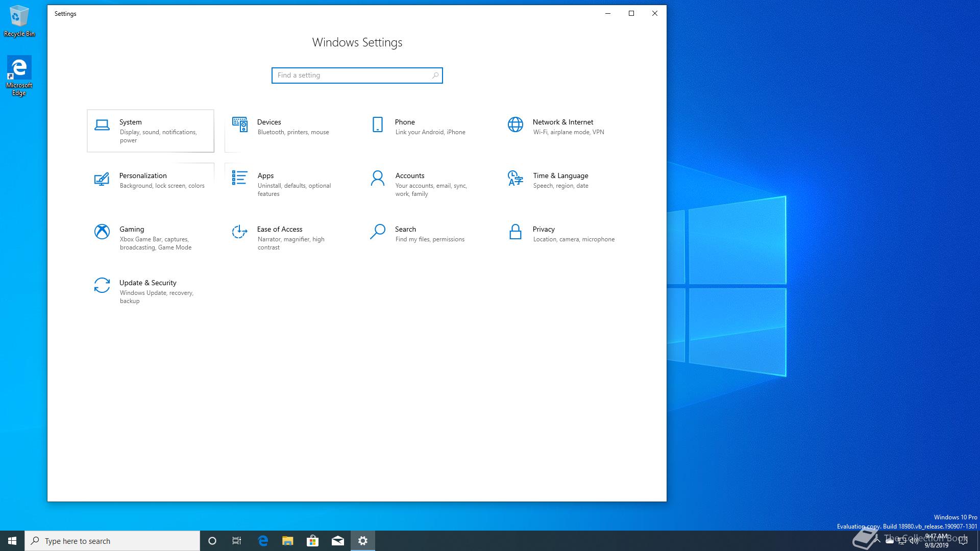Viewport: 980px width, 551px height.
Task: Open the Apps list icon
Action: [239, 178]
